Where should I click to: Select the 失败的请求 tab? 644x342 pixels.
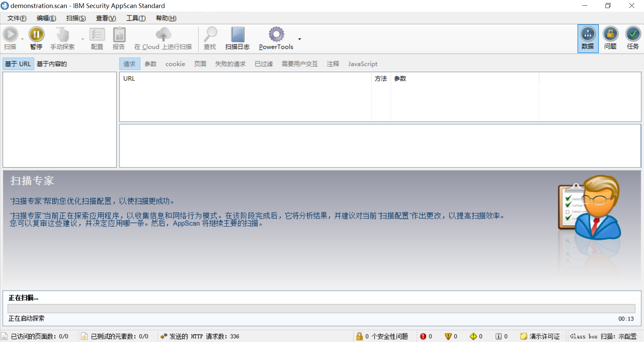230,64
